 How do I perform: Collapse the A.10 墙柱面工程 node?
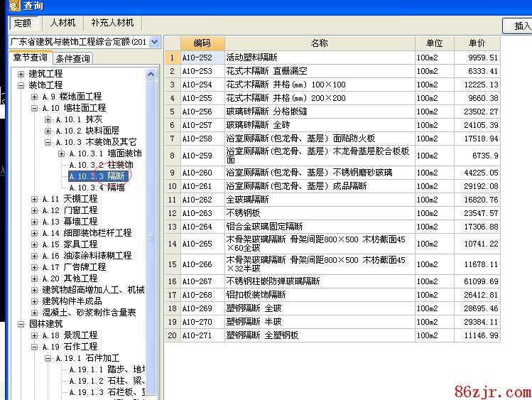click(x=35, y=108)
